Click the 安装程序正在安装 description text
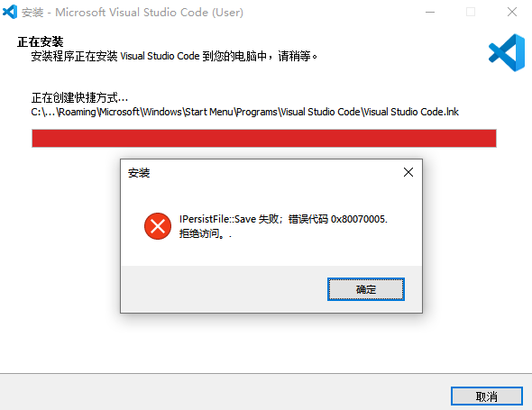This screenshot has width=532, height=410. pyautogui.click(x=174, y=56)
